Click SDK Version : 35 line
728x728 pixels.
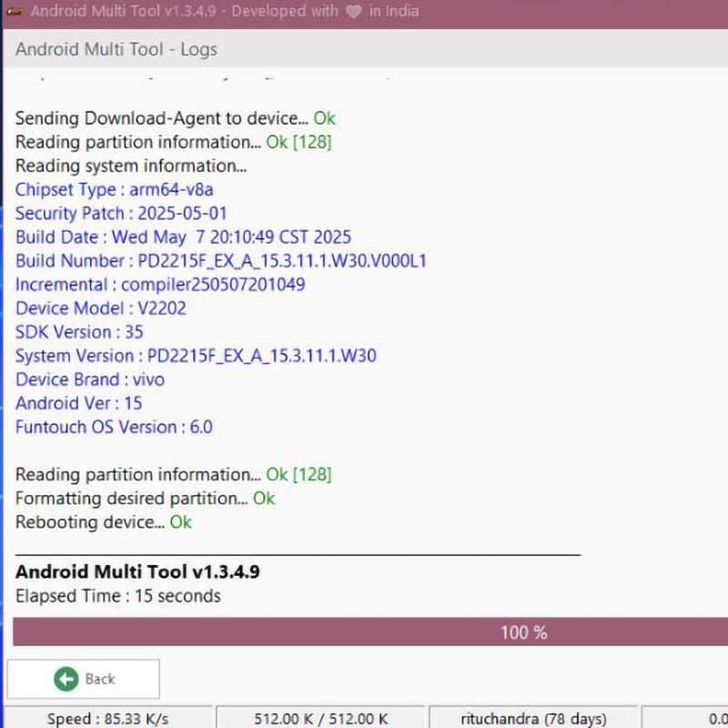[x=79, y=332]
